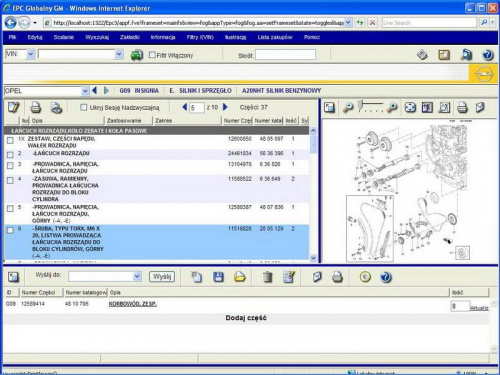This screenshot has width=500, height=375.
Task: Toggle the 'Ukryj Besję Nadzwyczajną' checkbox
Action: point(84,107)
